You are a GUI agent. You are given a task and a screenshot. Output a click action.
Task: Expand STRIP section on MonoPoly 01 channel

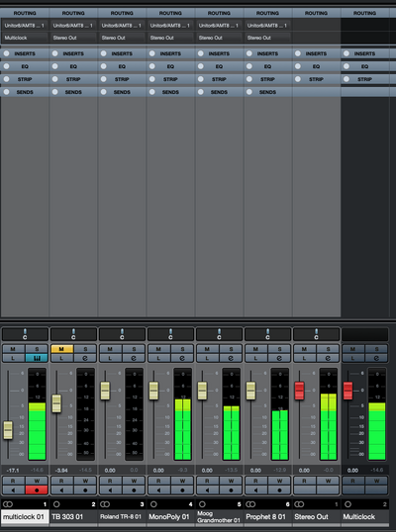click(170, 79)
